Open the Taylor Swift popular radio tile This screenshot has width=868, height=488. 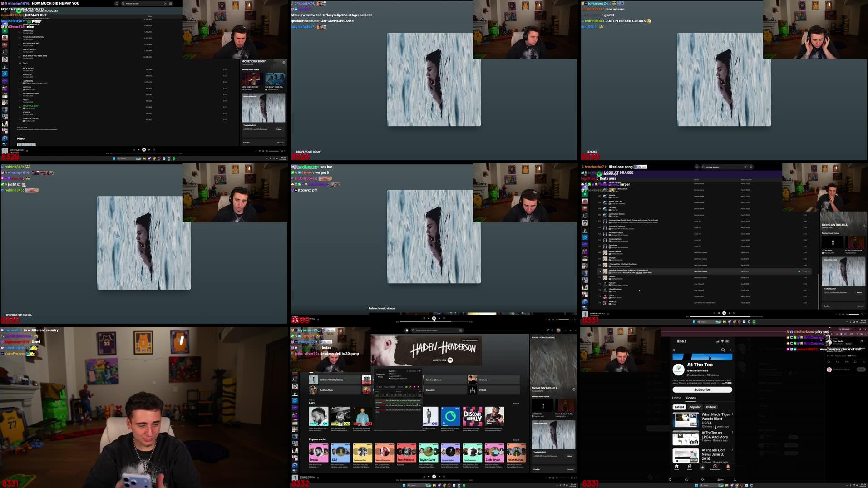428,453
